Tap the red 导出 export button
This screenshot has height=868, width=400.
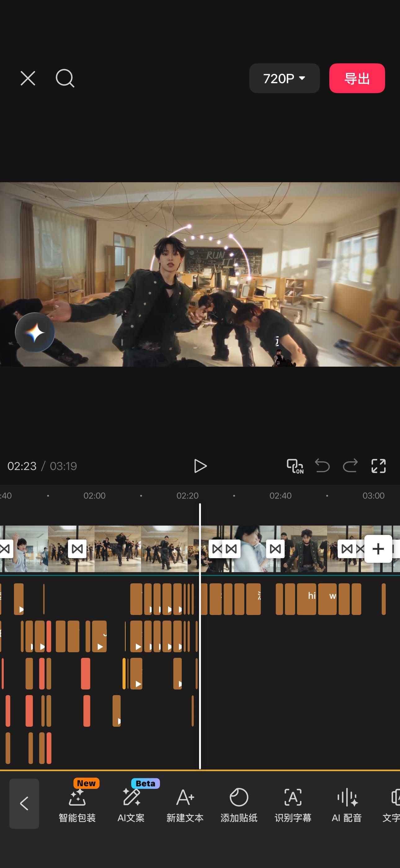click(357, 78)
